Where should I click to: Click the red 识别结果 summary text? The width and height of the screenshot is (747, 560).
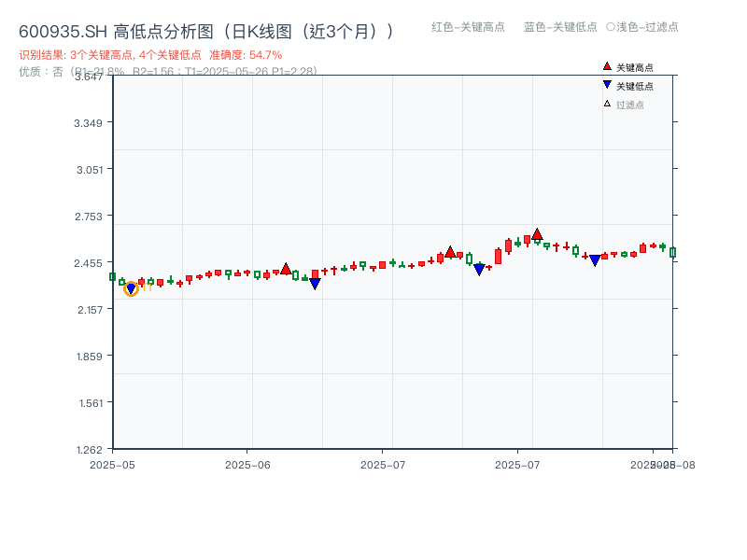point(150,55)
